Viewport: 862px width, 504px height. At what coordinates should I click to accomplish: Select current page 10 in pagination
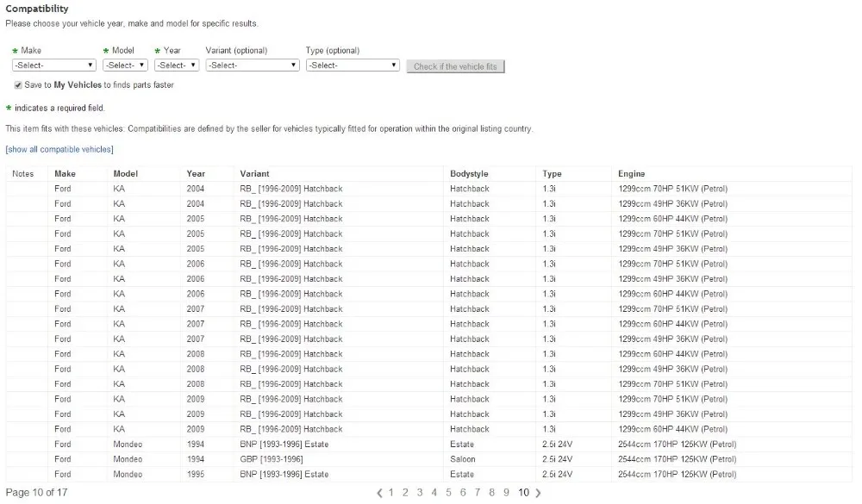click(523, 493)
